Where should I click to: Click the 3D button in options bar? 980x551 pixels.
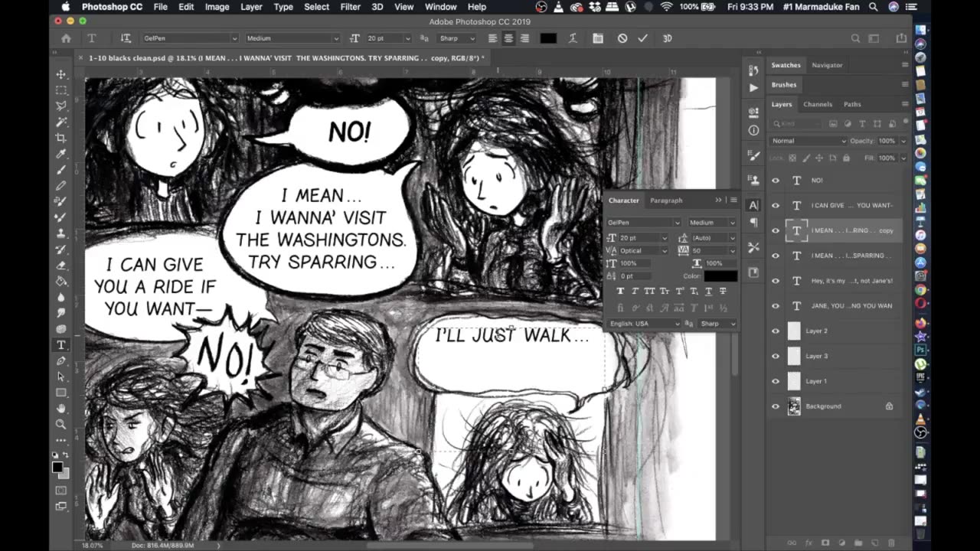(x=668, y=38)
